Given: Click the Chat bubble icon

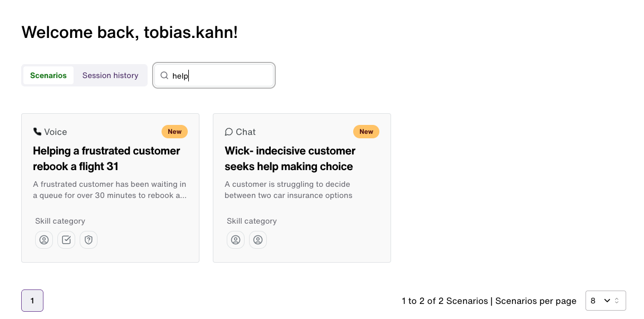Looking at the screenshot, I should (x=229, y=132).
